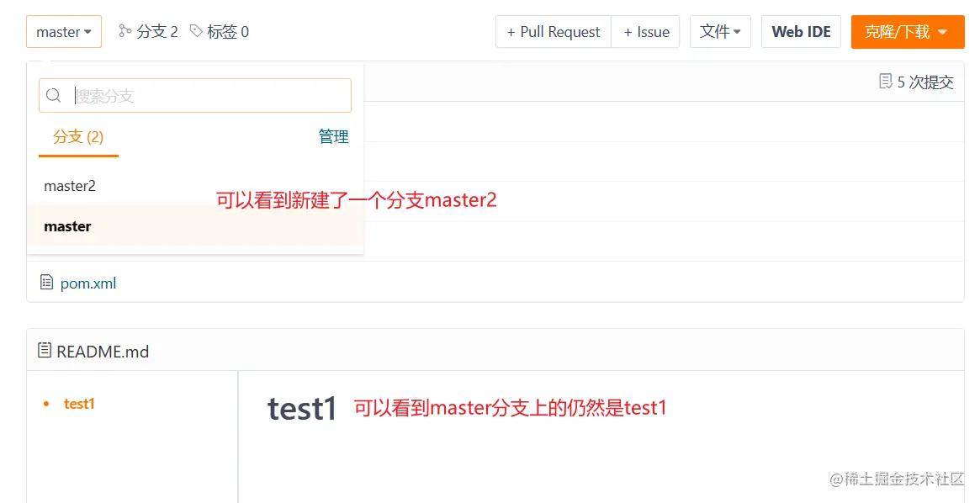Screen dimensions: 980x503
Task: Expand the 克隆/下载 dropdown button
Action: pyautogui.click(x=908, y=32)
